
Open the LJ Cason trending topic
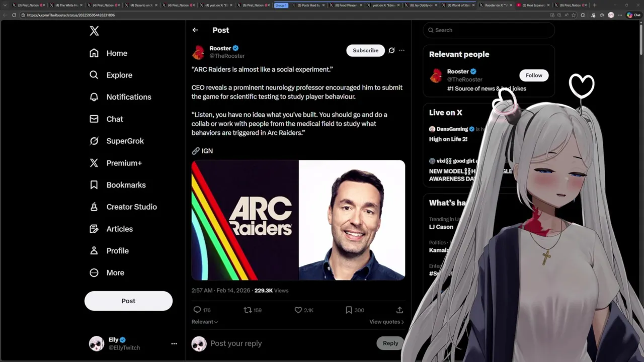[441, 227]
